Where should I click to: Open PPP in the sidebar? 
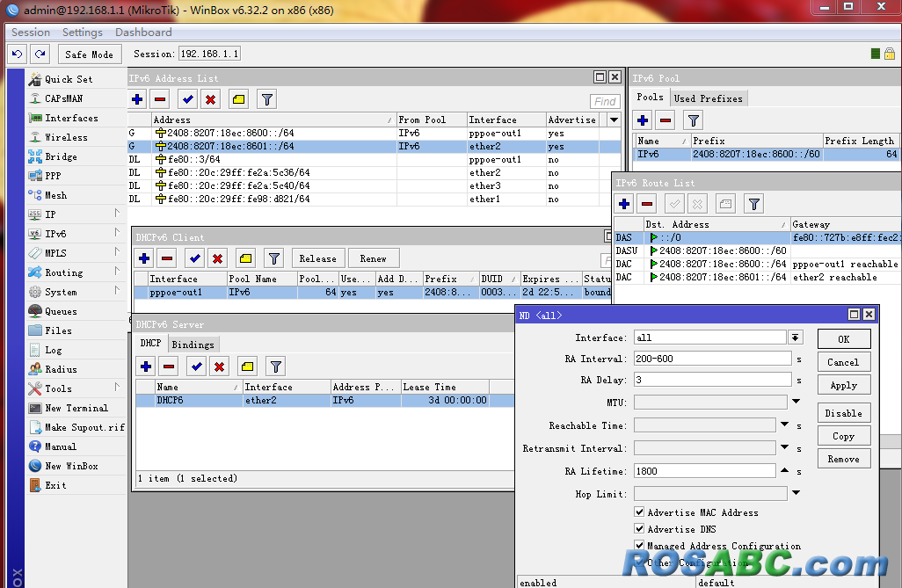coord(53,176)
